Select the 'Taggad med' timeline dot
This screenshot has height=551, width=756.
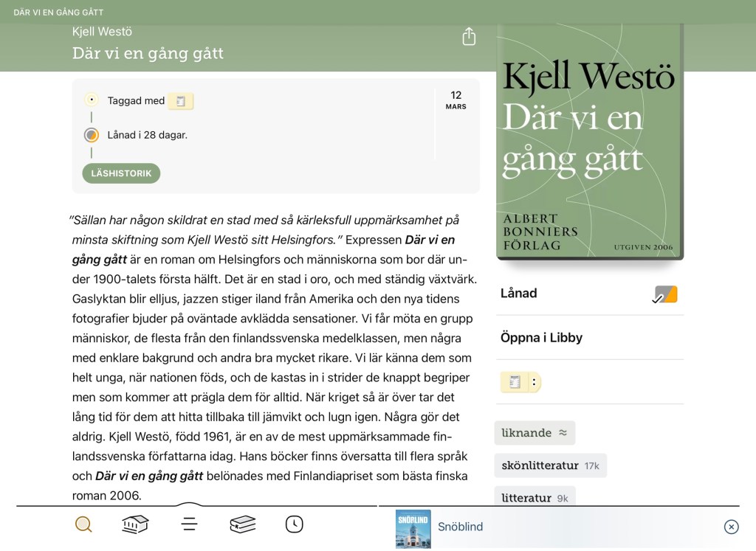click(92, 100)
